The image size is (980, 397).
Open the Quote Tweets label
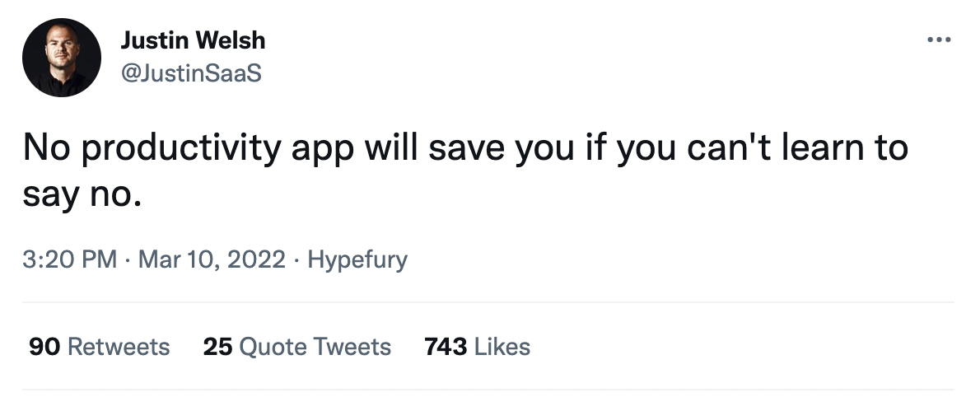(315, 347)
